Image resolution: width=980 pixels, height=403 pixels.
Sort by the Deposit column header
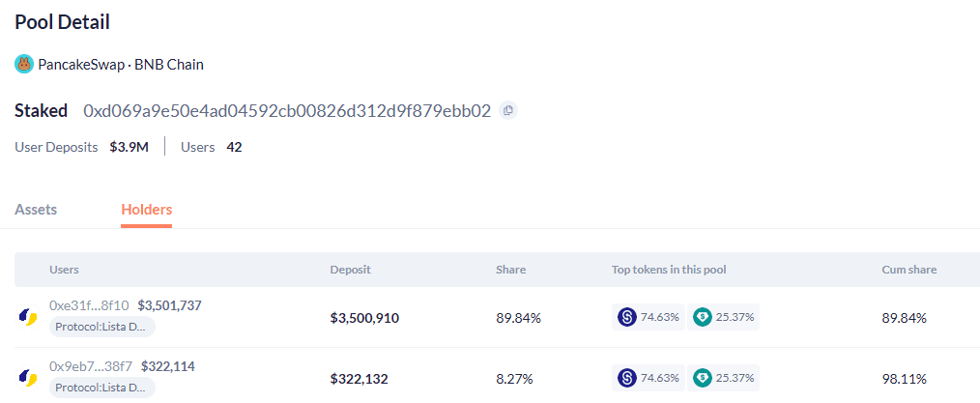(x=350, y=270)
